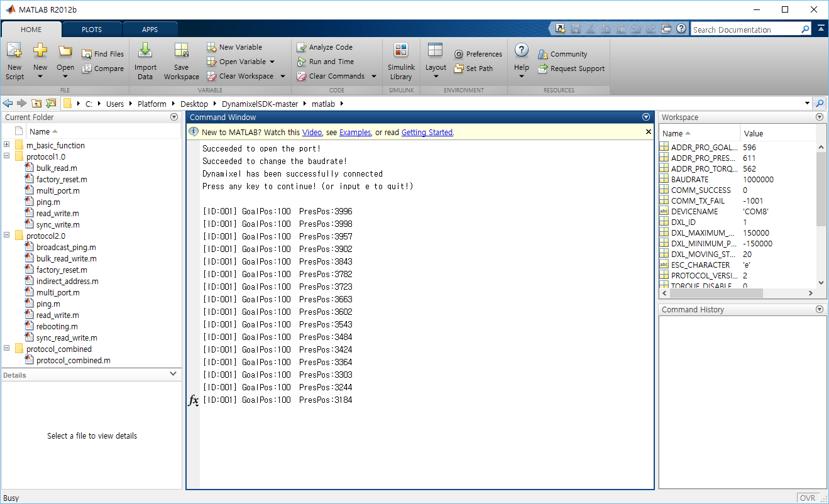The image size is (829, 504).
Task: Go back using the back arrow
Action: (x=8, y=104)
